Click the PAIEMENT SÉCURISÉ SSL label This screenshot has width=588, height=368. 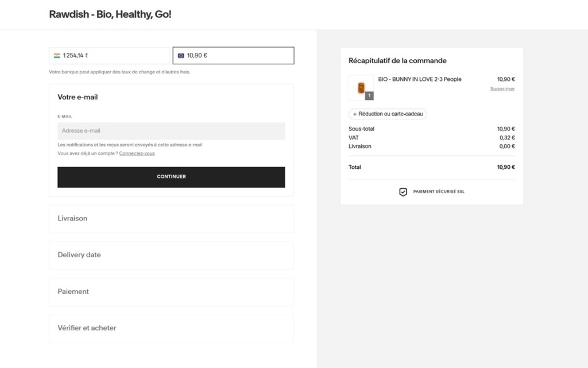[x=439, y=192]
